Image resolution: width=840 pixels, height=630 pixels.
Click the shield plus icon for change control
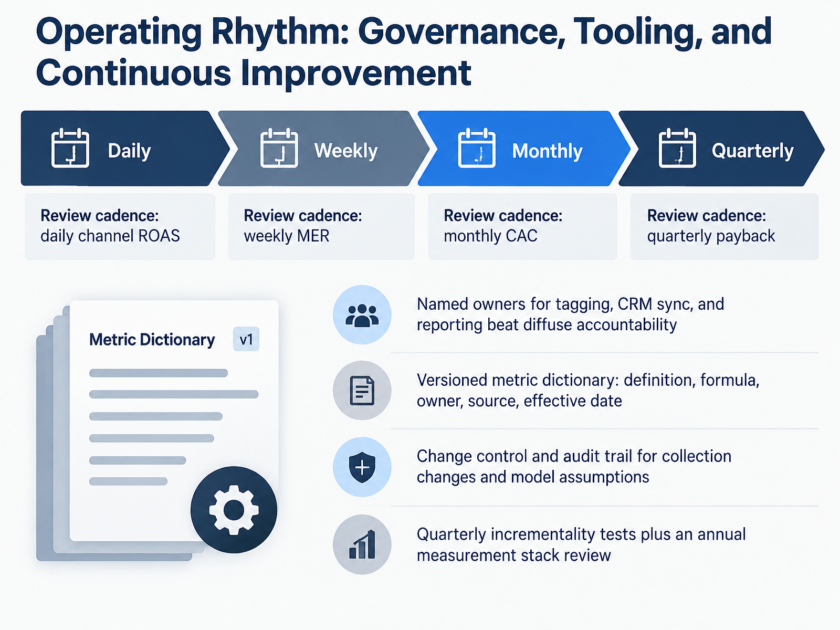click(362, 467)
